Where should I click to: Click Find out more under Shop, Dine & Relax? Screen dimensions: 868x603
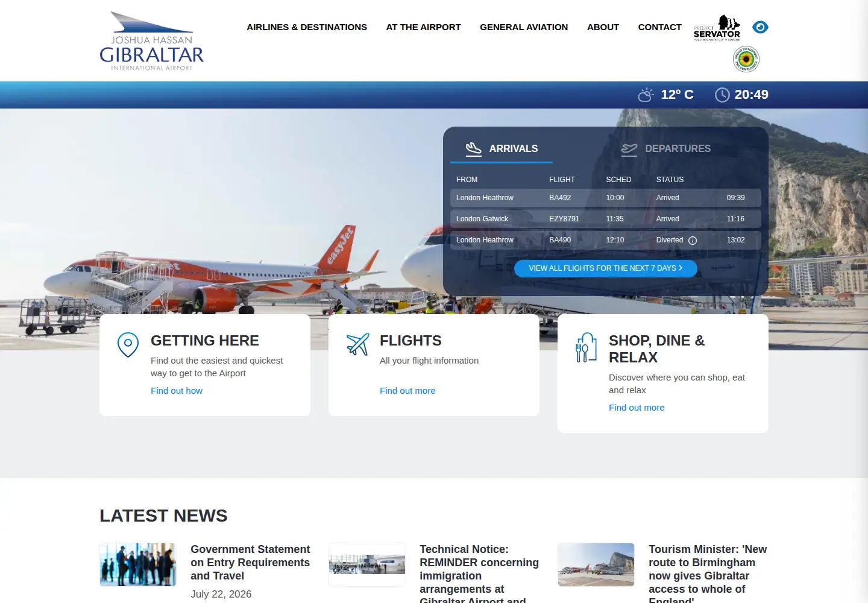tap(637, 408)
